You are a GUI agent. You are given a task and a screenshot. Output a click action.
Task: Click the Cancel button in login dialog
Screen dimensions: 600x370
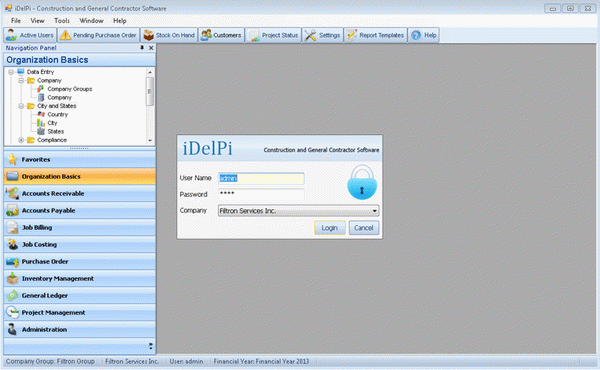tap(364, 228)
